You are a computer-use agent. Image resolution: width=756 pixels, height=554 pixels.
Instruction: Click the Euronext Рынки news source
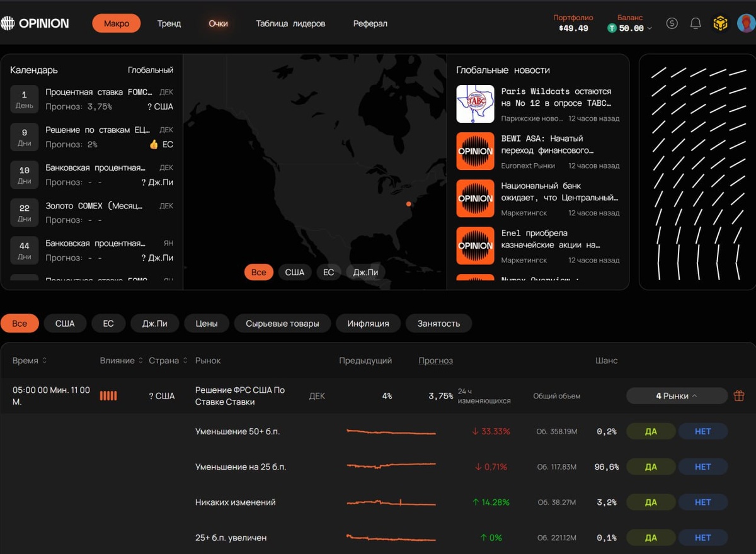point(528,166)
